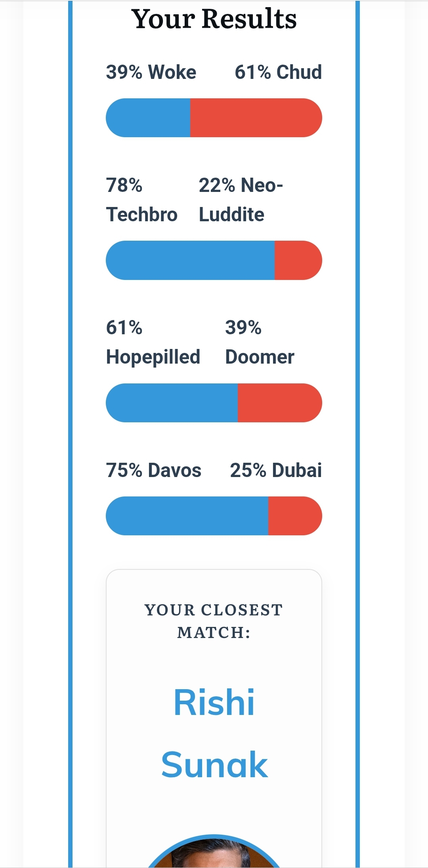The width and height of the screenshot is (428, 868).
Task: Click the 39% Woke label
Action: [x=151, y=72]
